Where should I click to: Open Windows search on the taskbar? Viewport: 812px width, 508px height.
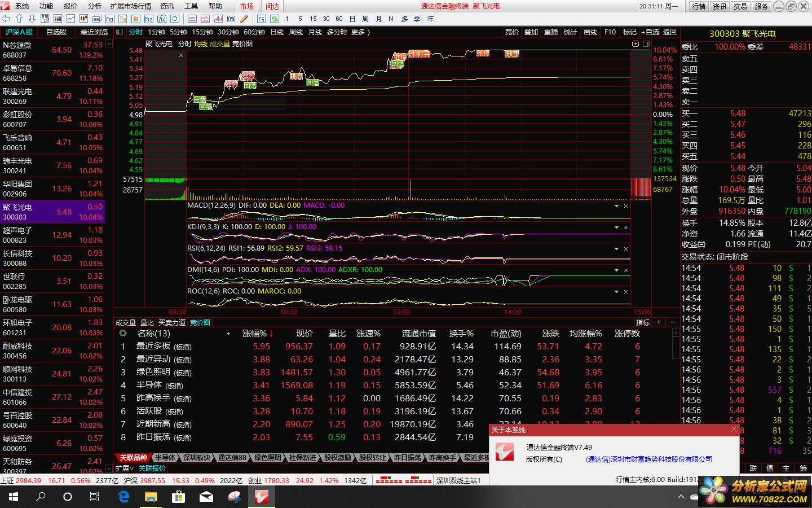pos(41,497)
